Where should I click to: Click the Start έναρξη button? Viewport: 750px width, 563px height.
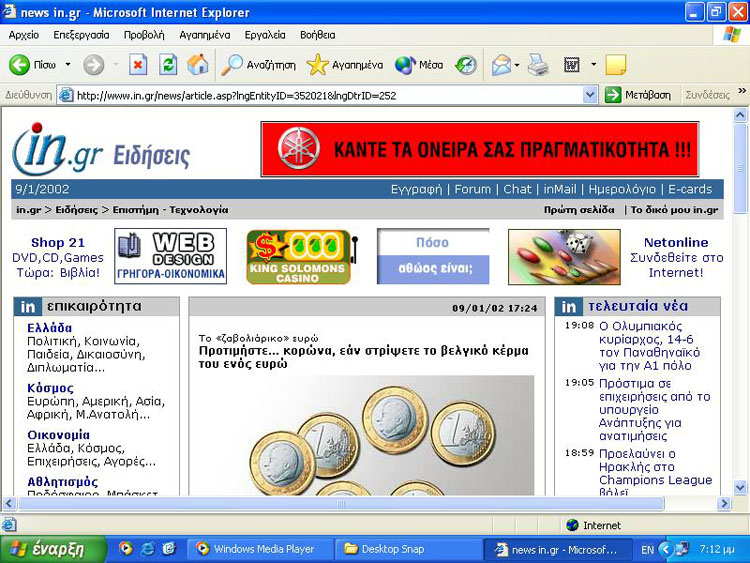tap(53, 549)
